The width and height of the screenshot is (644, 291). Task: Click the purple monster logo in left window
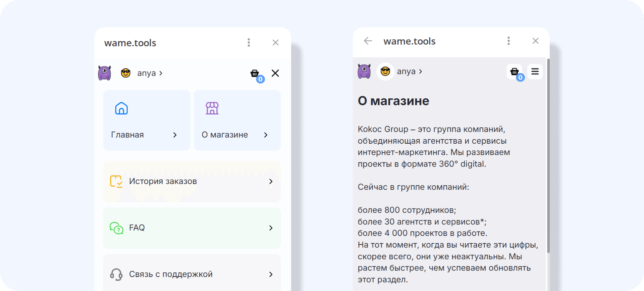click(x=105, y=73)
